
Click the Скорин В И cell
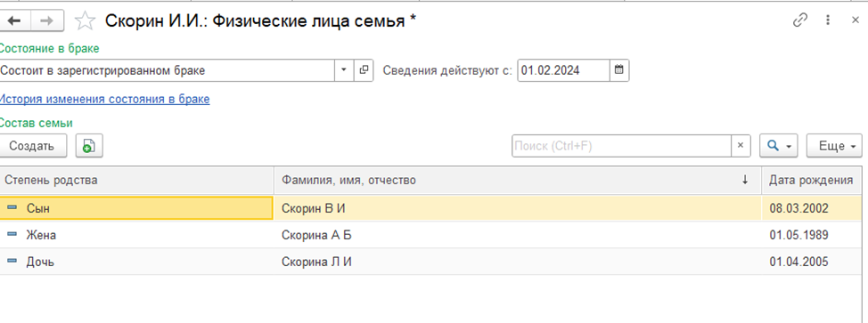pos(518,208)
